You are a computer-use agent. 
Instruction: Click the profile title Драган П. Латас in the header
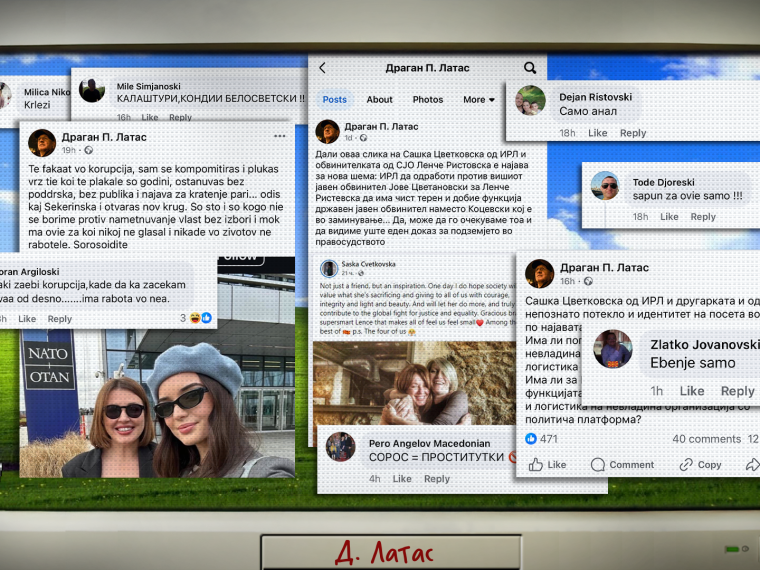[427, 68]
